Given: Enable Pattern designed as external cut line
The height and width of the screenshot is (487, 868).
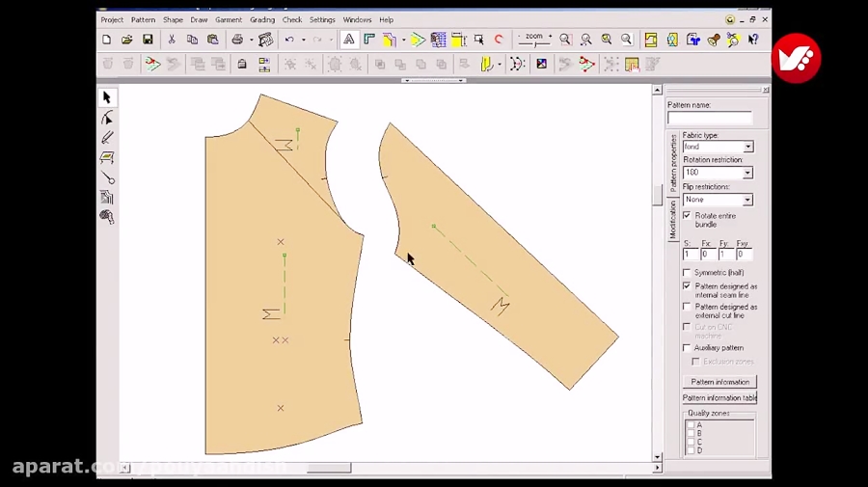Looking at the screenshot, I should (x=687, y=307).
